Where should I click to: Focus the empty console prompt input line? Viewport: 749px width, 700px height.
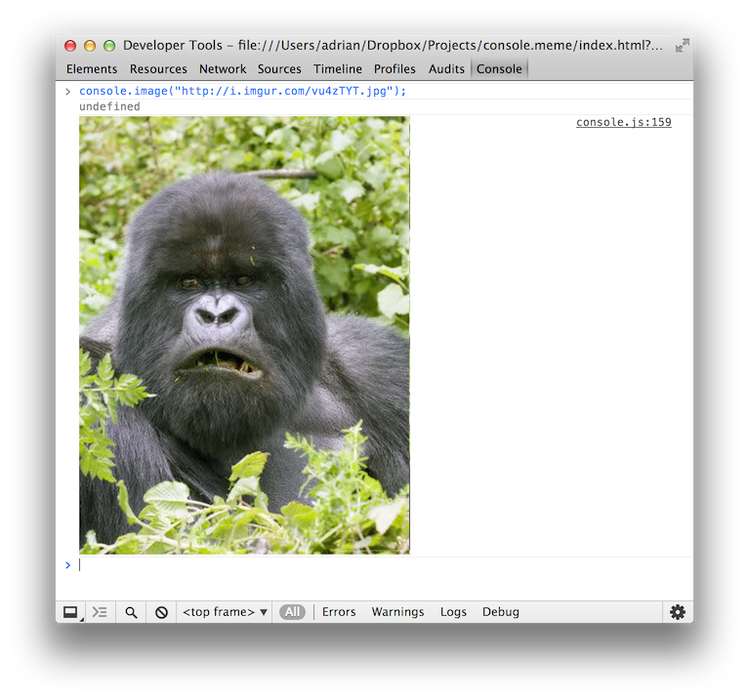(381, 565)
